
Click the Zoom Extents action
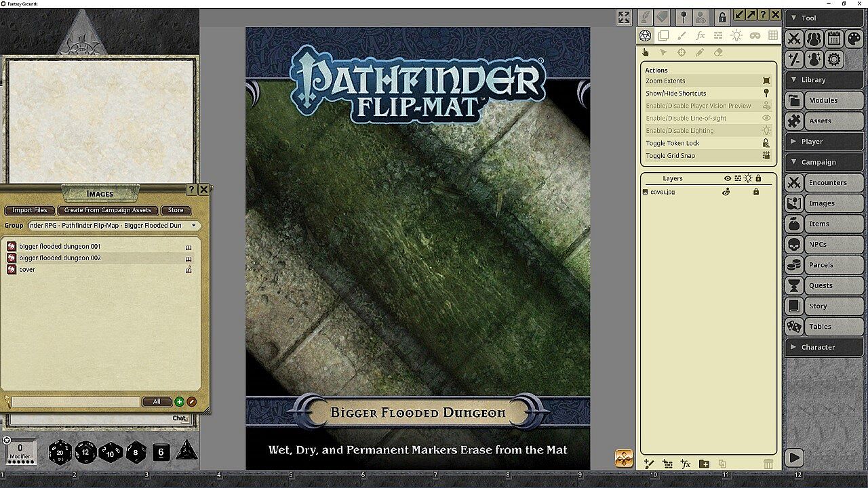click(708, 81)
